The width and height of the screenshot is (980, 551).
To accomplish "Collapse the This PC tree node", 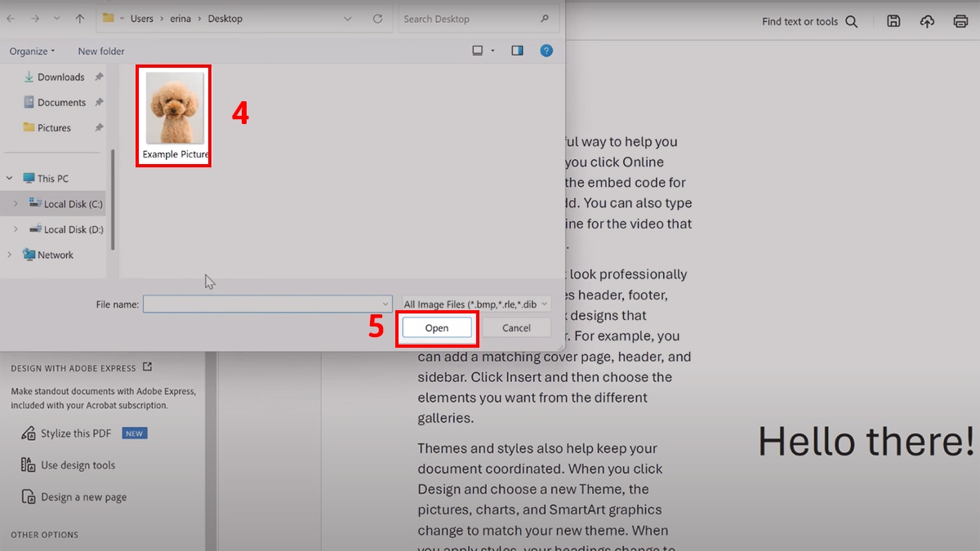I will pyautogui.click(x=10, y=178).
